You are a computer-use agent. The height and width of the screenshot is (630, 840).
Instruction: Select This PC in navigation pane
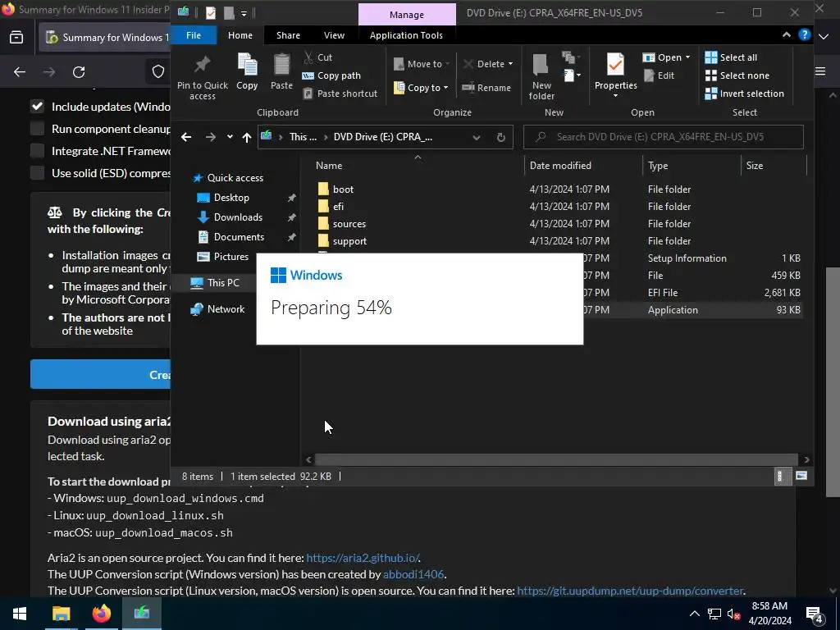click(223, 282)
